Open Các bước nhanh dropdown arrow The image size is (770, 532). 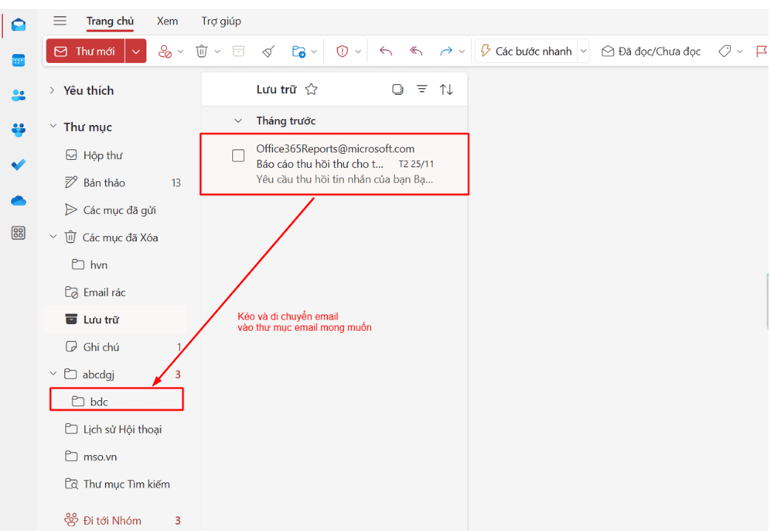tap(584, 51)
